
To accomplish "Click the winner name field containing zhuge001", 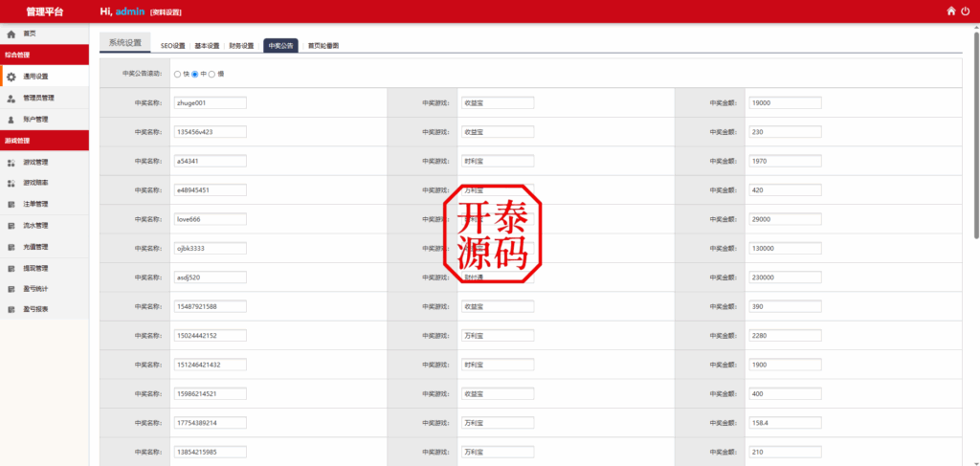I will [210, 103].
